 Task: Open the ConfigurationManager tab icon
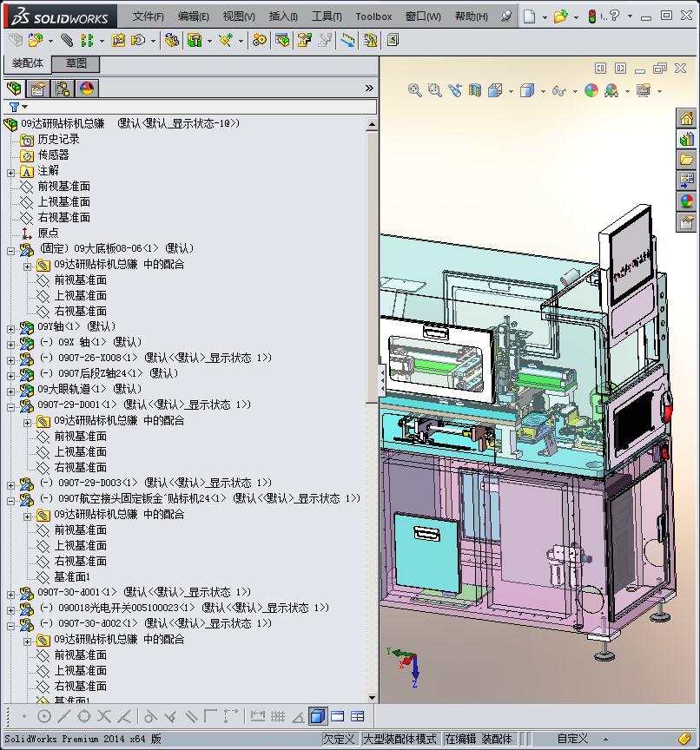(63, 89)
